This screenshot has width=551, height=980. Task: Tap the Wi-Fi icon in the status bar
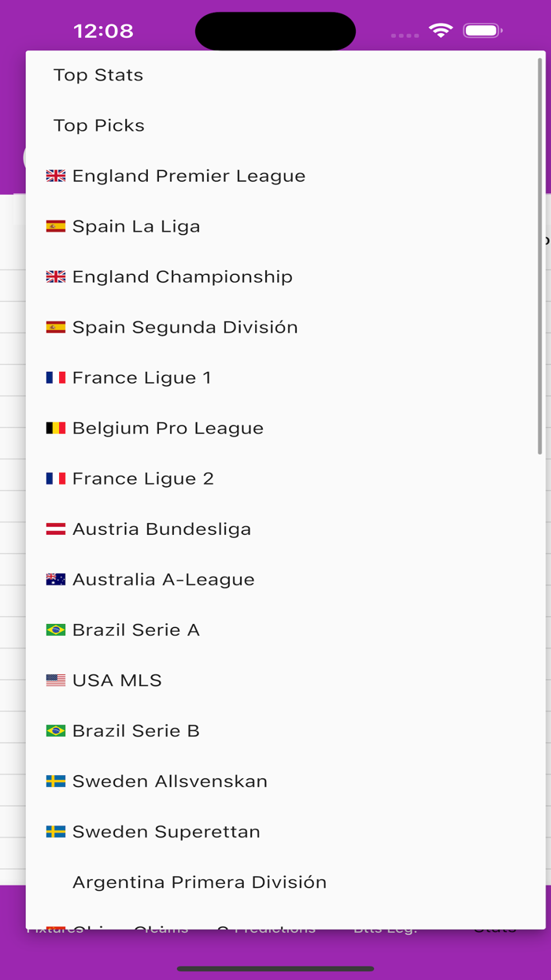coord(441,29)
